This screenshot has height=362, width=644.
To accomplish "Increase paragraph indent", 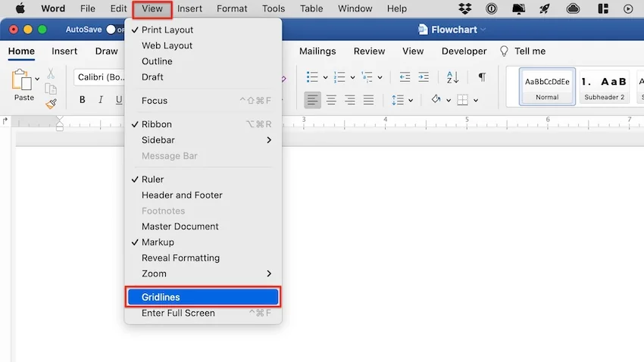I will point(424,76).
